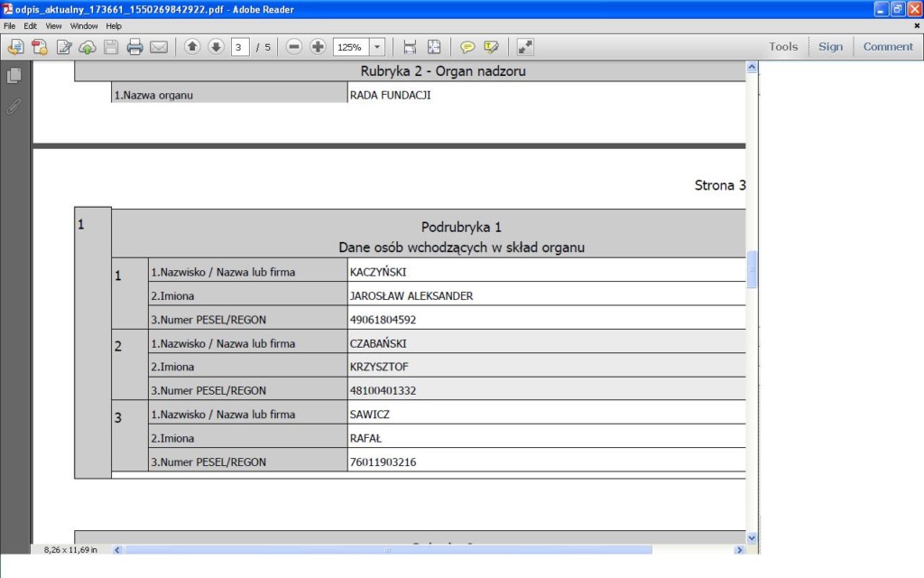Screen dimensions: 924x578
Task: Open the Tools pane
Action: tap(783, 47)
